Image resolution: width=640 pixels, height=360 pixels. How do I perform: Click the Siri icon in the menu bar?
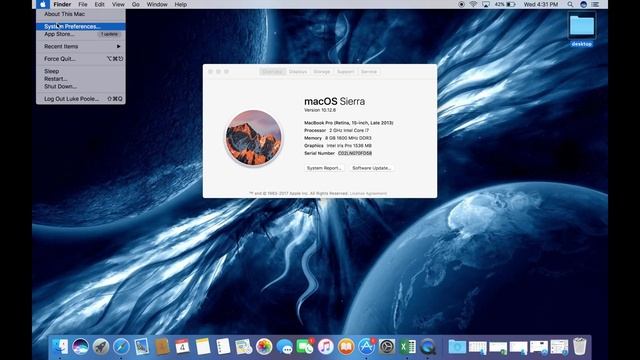coord(584,4)
